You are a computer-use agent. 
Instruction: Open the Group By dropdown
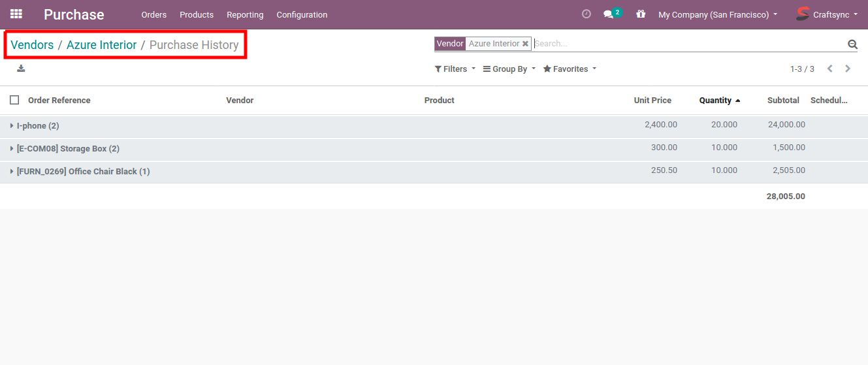pos(509,69)
